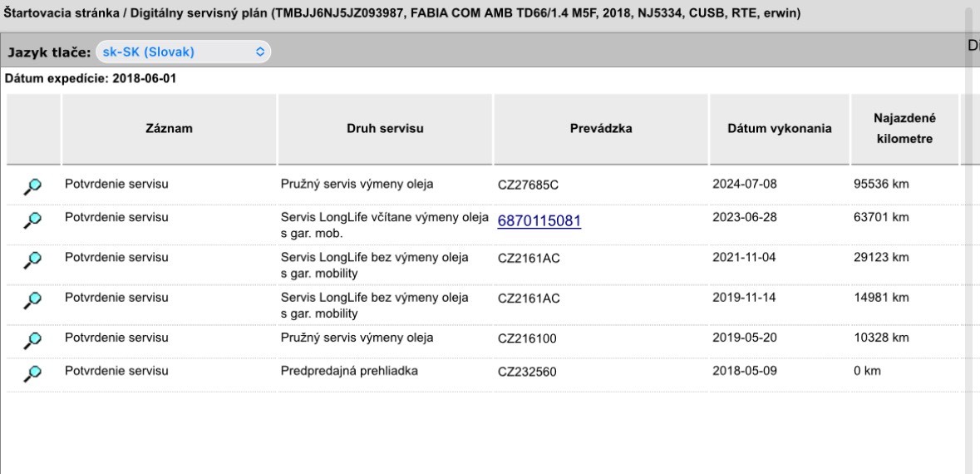Click the Dátum expedície 2018-06-01 text
The width and height of the screenshot is (980, 474).
point(91,80)
